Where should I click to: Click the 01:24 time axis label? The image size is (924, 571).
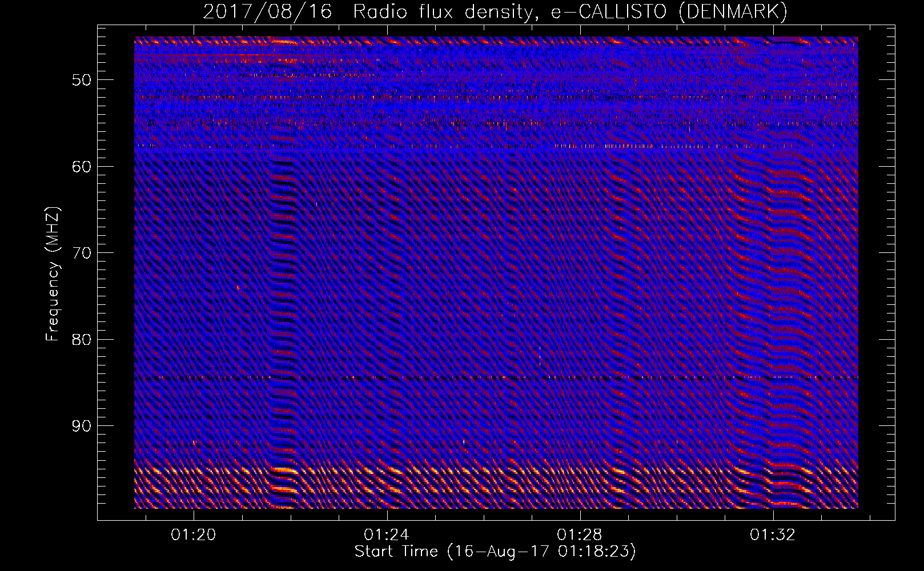387,535
